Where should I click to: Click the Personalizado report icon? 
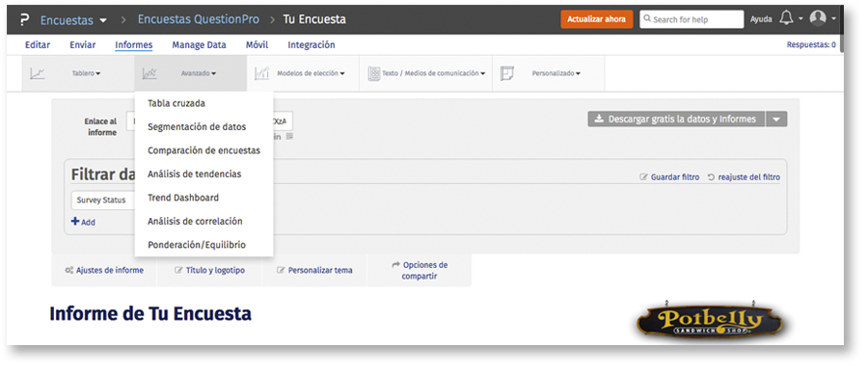coord(507,73)
